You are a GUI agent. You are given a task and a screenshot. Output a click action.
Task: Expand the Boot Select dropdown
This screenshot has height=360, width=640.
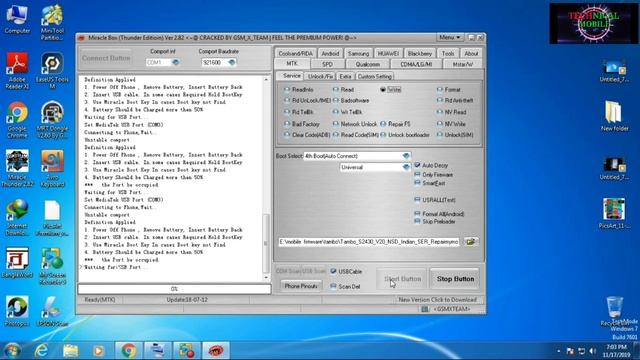[x=406, y=156]
